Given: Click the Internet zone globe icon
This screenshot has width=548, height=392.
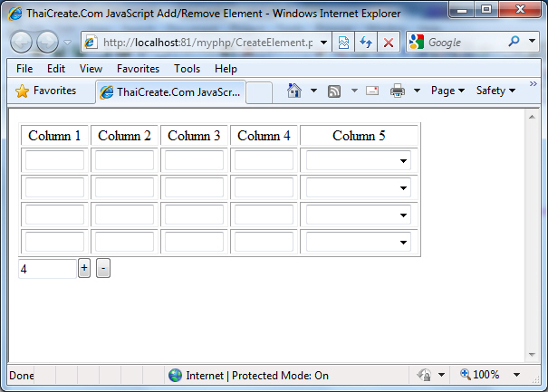Looking at the screenshot, I should (x=175, y=375).
